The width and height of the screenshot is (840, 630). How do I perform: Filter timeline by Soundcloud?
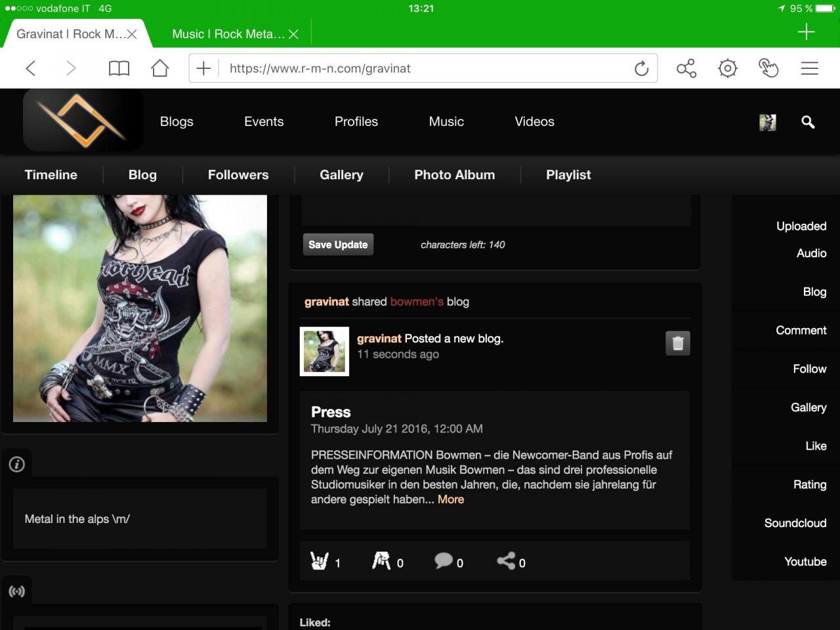[x=795, y=523]
